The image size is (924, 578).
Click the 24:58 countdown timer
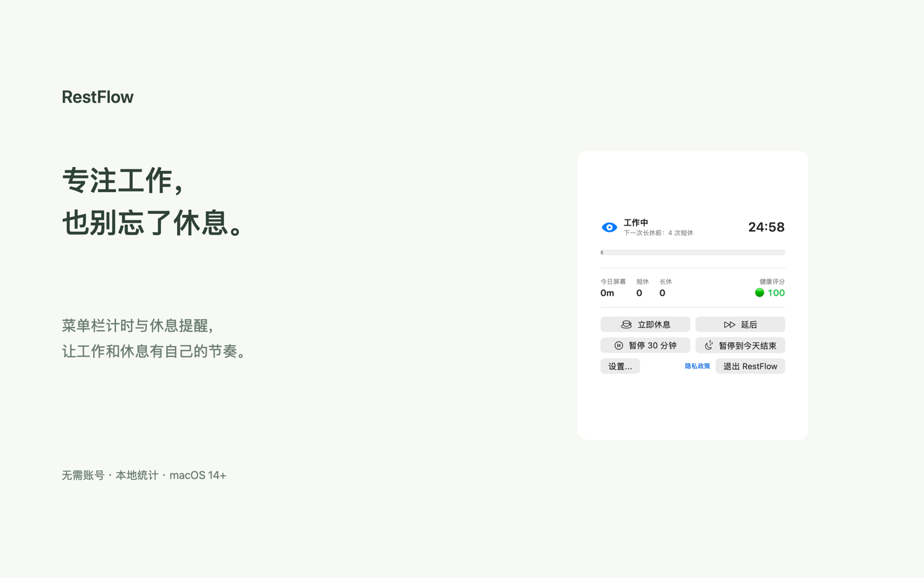click(x=766, y=227)
